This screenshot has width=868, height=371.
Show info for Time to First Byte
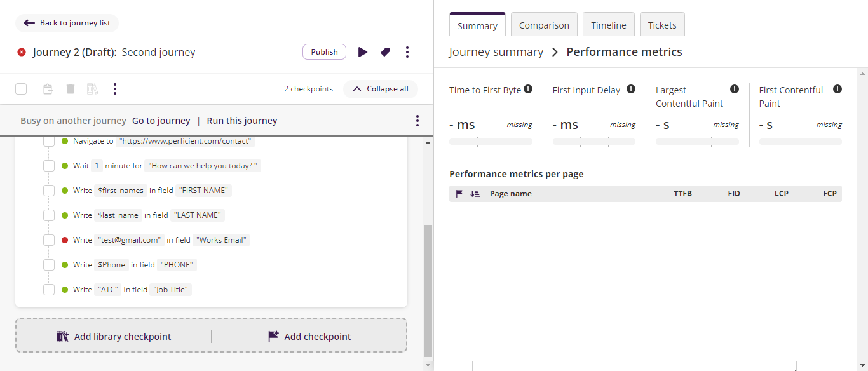point(528,89)
